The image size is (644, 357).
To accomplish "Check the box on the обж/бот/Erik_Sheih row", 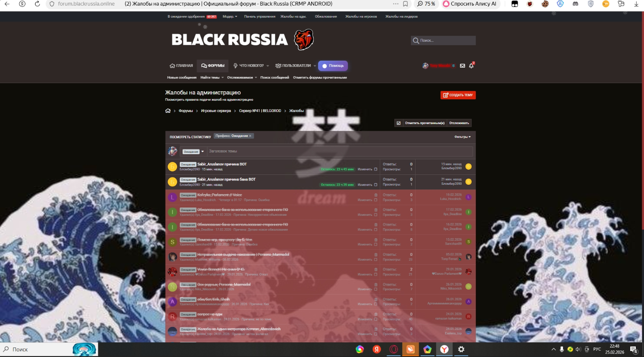I will (375, 304).
